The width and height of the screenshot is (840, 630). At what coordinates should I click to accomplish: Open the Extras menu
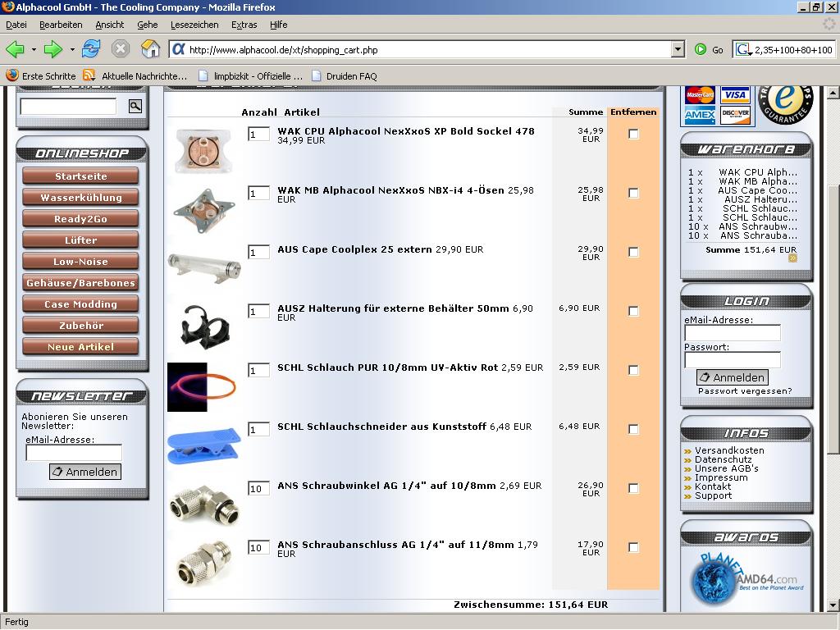click(244, 25)
